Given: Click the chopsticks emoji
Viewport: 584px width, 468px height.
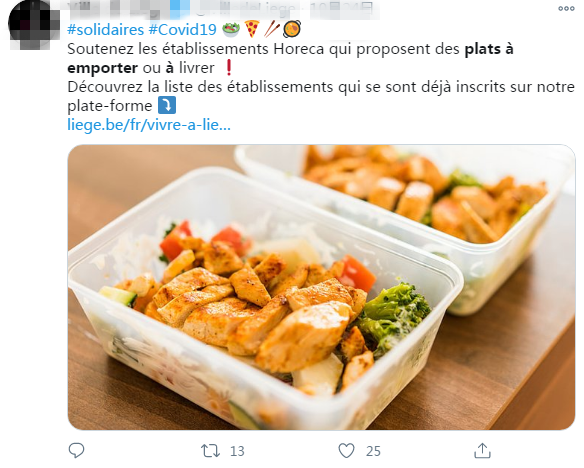Looking at the screenshot, I should tap(272, 29).
